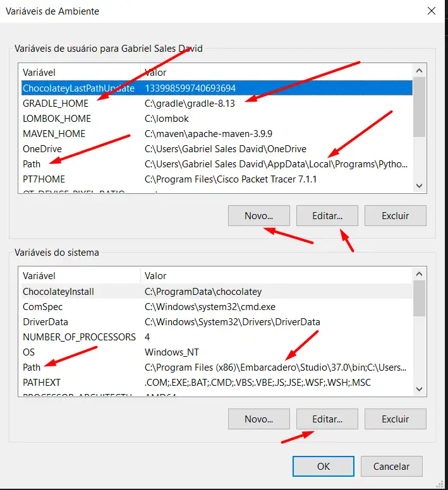Confirm changes with the OK button
448x490 pixels.
(x=324, y=467)
